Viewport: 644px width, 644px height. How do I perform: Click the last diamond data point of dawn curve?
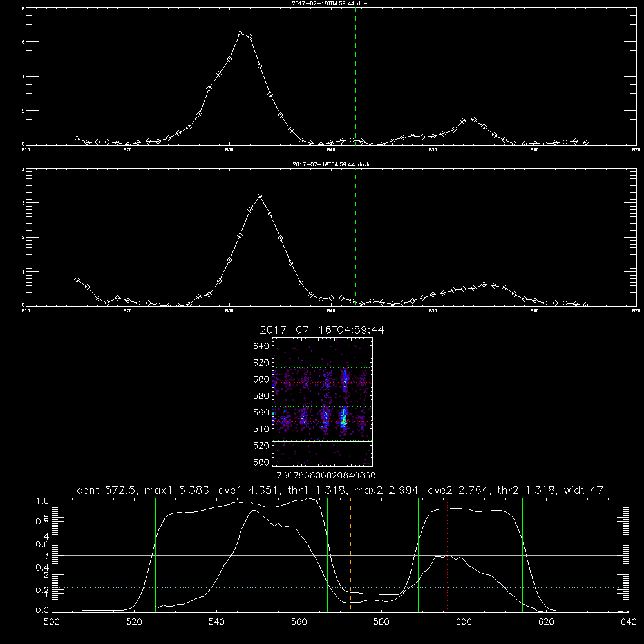(585, 142)
